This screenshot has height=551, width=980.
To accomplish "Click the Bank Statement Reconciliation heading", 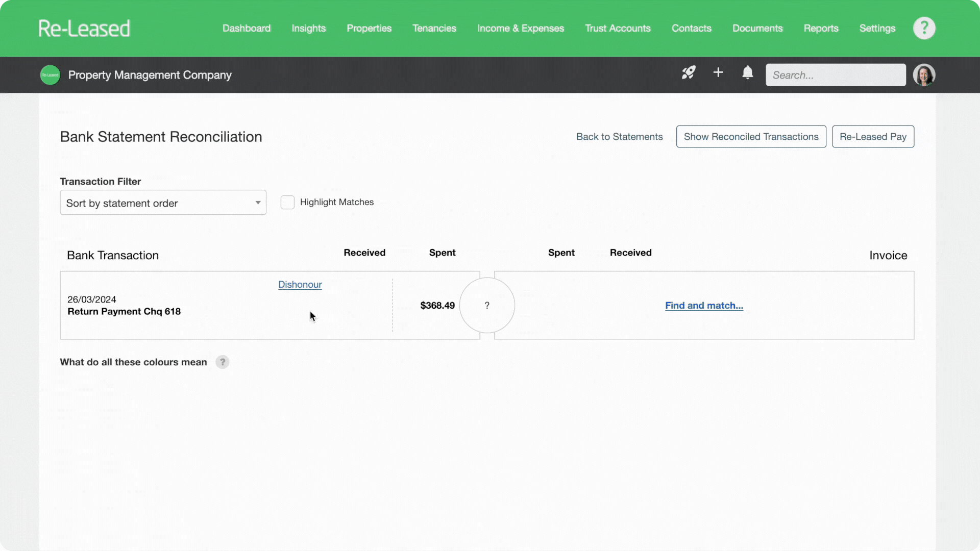I will (x=161, y=137).
